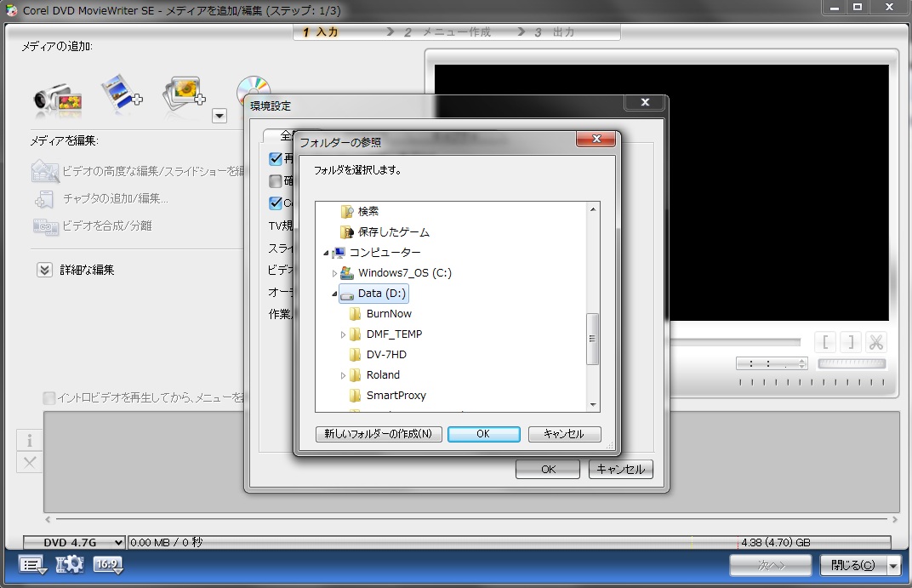Select the step tab 1 入力
Viewport: 912px width, 588px height.
click(x=321, y=32)
